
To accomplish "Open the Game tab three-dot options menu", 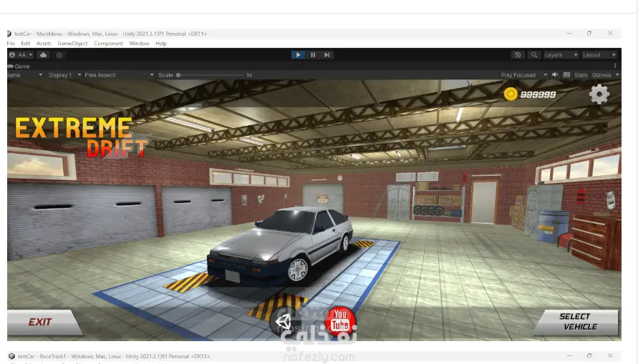I will [615, 66].
